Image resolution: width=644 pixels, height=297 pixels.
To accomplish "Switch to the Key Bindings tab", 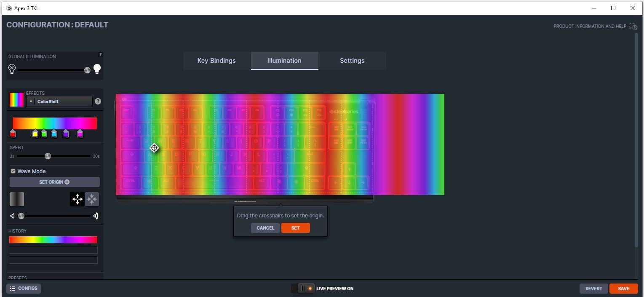I will (216, 61).
